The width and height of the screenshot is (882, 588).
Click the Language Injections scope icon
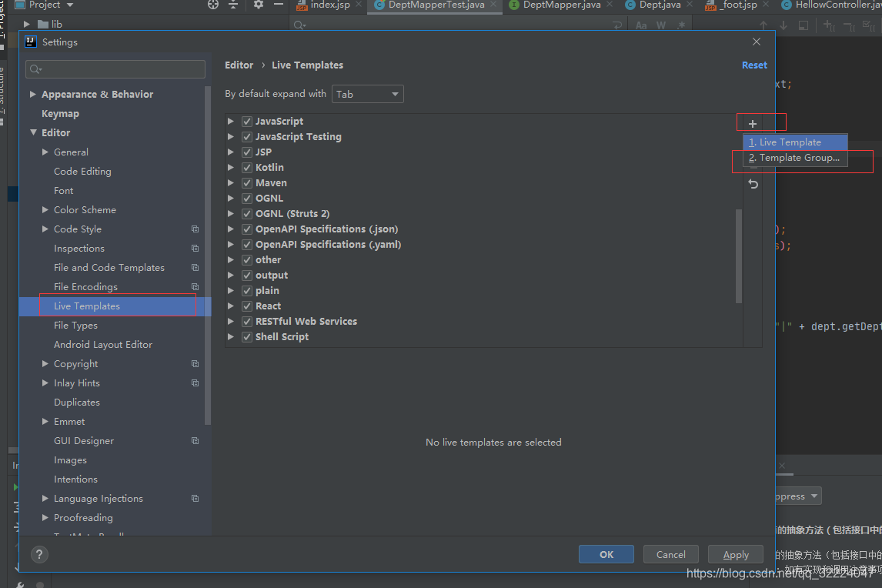pos(195,498)
